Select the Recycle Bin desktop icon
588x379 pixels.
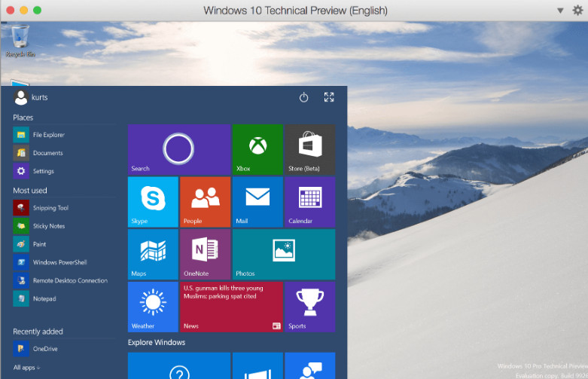(x=20, y=41)
